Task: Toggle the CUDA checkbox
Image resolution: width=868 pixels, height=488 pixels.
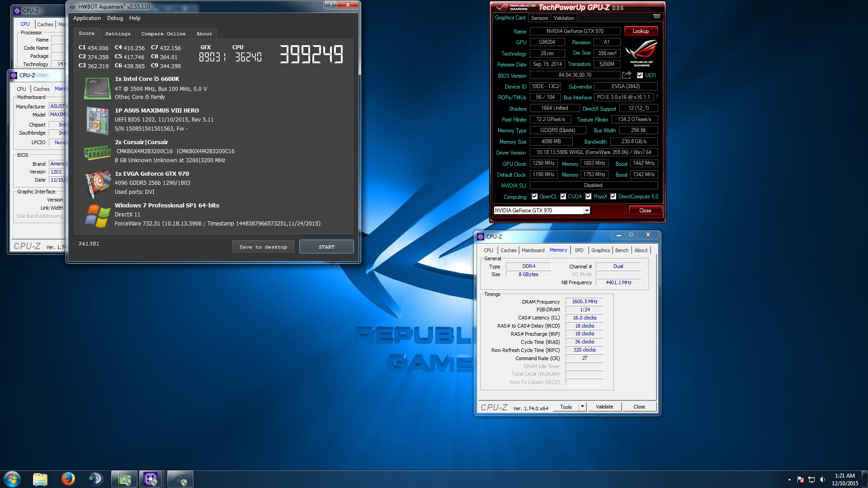Action: tap(563, 197)
